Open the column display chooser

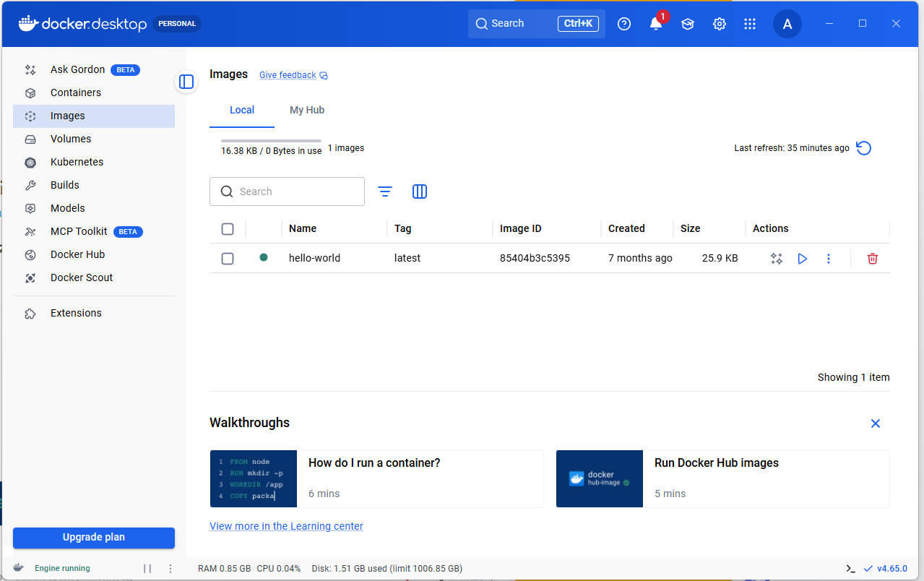pos(420,191)
